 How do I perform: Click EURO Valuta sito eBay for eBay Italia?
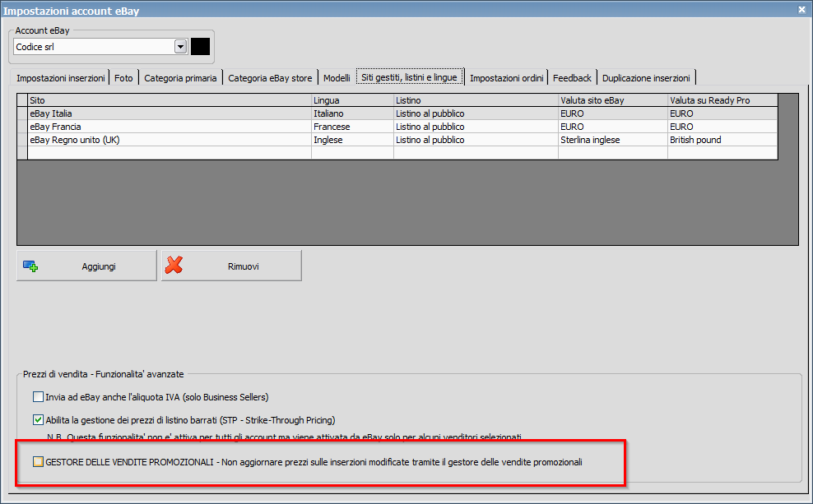tap(612, 113)
